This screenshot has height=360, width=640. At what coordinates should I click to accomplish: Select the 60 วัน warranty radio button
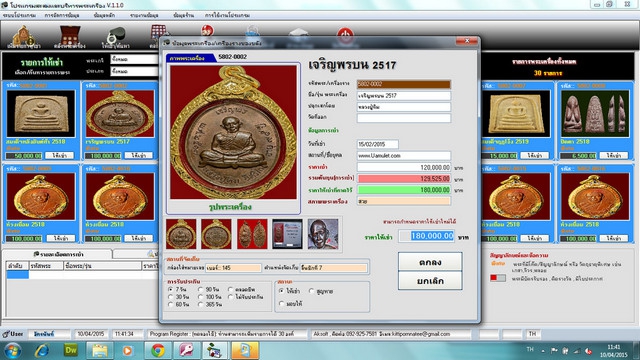click(x=171, y=304)
